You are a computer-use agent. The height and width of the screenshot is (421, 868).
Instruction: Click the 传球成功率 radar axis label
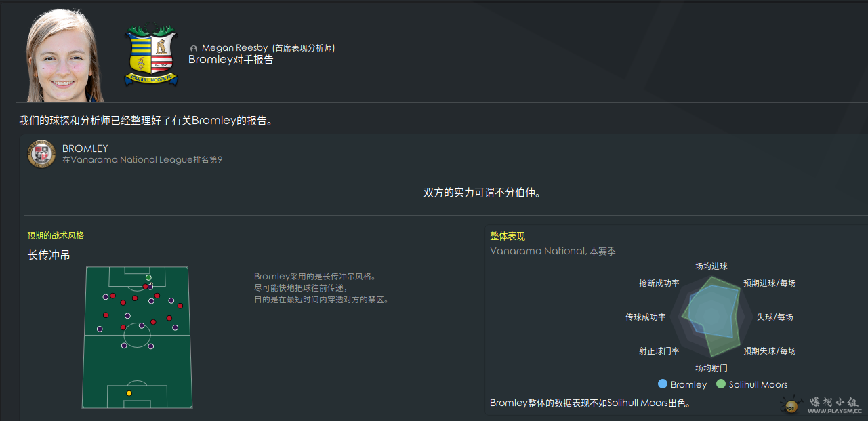point(645,317)
